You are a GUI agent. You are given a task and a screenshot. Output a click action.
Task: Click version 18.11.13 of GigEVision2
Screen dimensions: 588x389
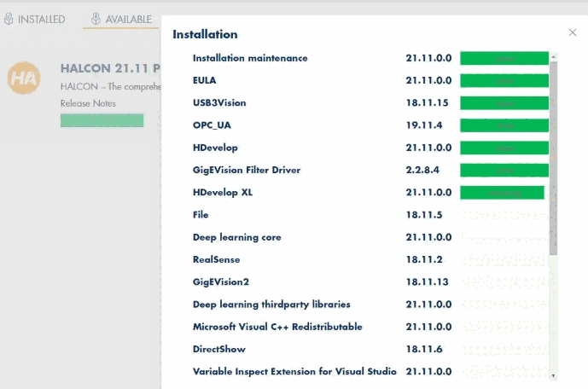[x=427, y=282]
